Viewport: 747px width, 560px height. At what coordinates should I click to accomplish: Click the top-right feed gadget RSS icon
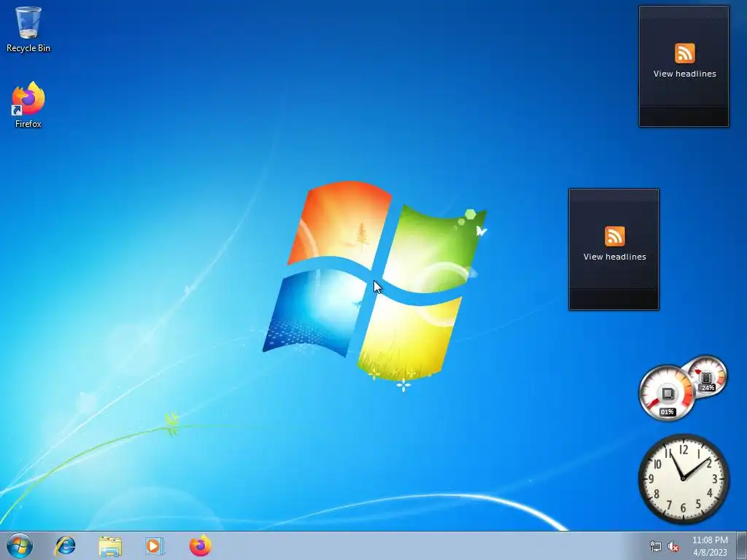[684, 52]
